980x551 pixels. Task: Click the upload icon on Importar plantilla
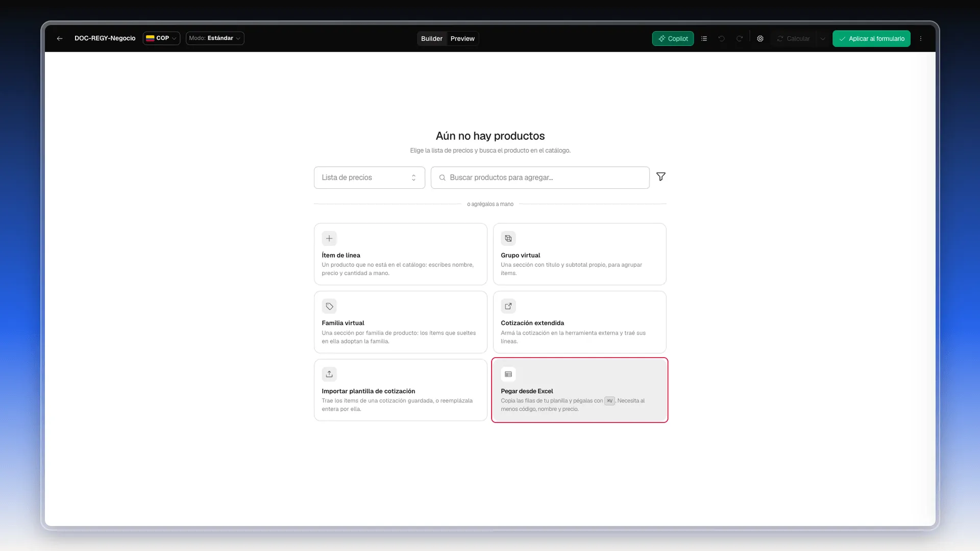pyautogui.click(x=329, y=374)
